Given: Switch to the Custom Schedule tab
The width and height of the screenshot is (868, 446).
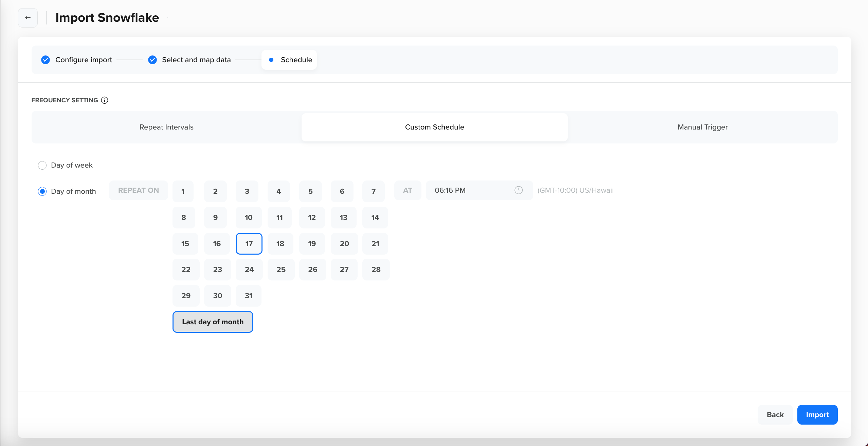Looking at the screenshot, I should tap(434, 127).
